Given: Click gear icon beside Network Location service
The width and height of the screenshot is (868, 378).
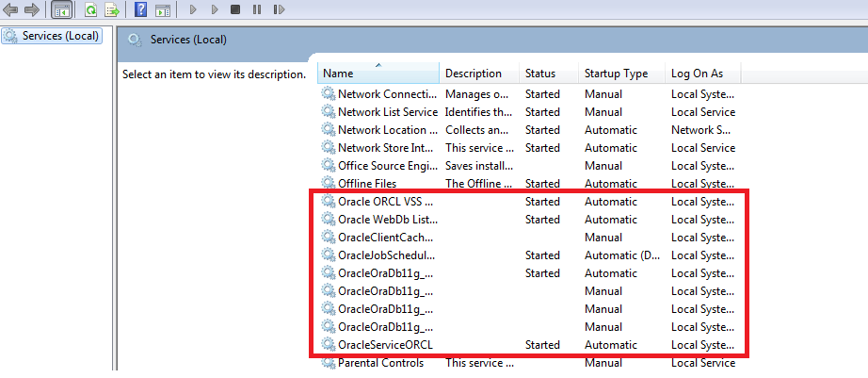Looking at the screenshot, I should coord(329,130).
